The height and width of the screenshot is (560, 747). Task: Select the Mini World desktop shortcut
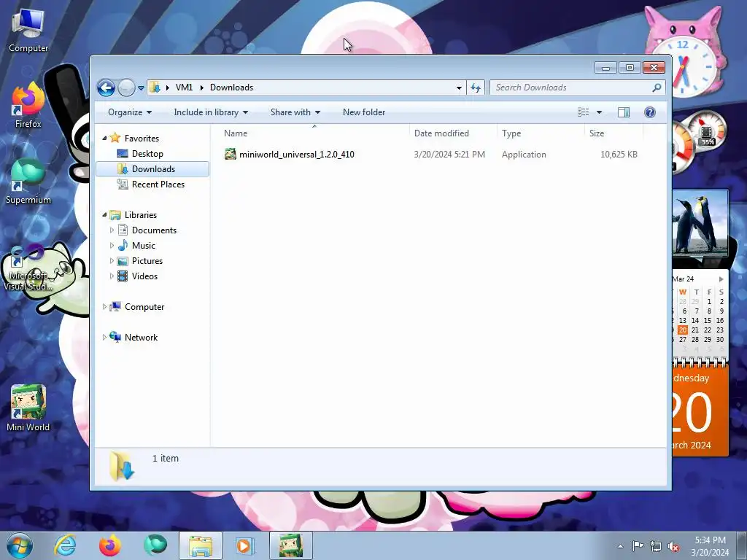click(x=28, y=408)
